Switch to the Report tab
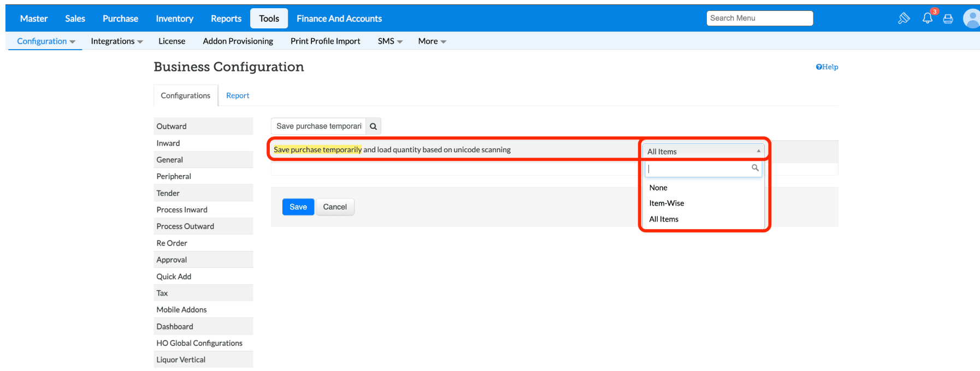 (x=238, y=95)
